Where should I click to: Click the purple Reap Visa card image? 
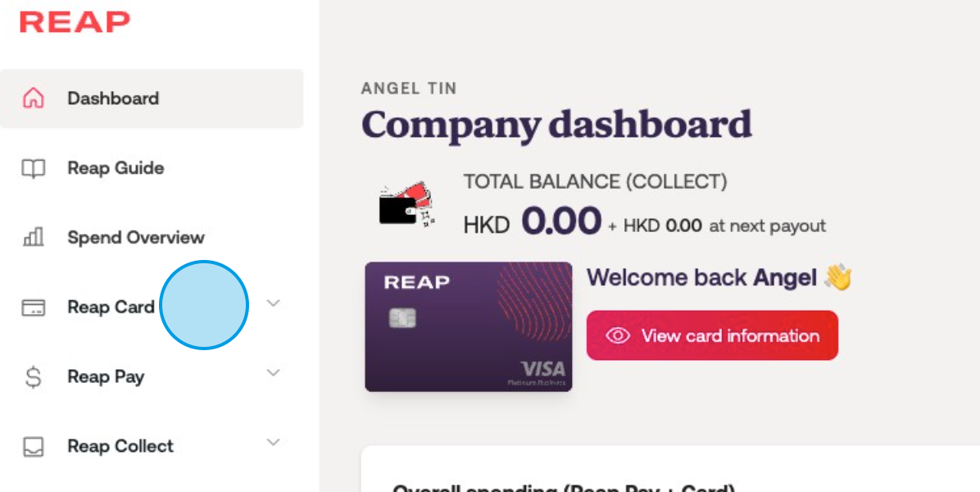click(x=468, y=326)
